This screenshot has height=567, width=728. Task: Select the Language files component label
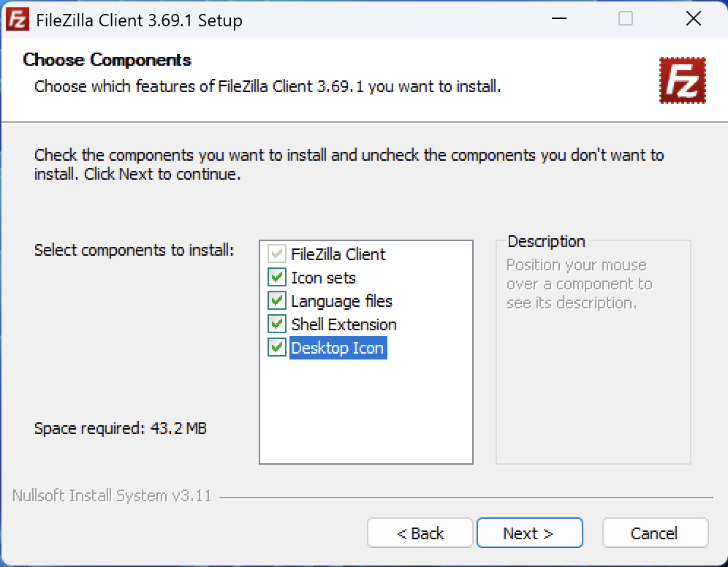341,301
